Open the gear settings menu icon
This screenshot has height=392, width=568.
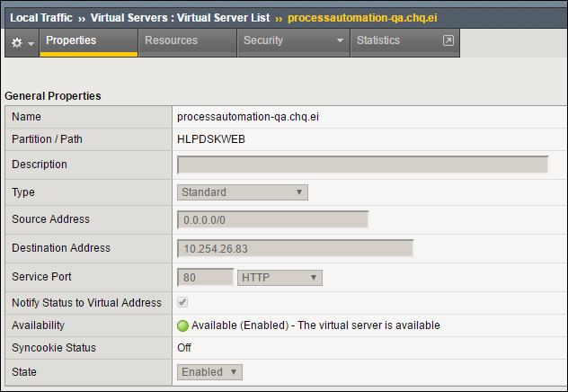tap(17, 43)
